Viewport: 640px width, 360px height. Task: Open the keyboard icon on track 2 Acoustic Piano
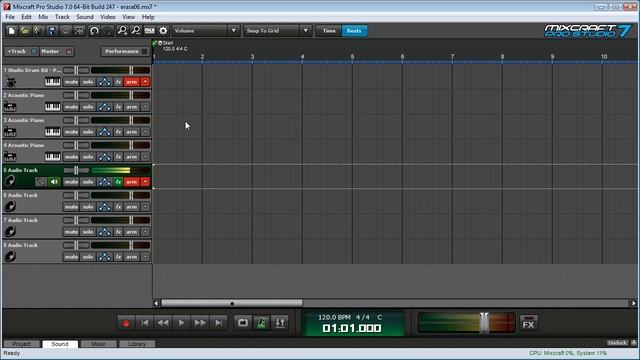[53, 107]
